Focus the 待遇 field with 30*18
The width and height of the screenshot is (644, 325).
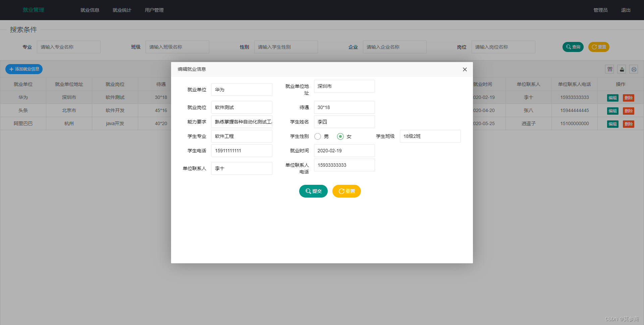[344, 107]
